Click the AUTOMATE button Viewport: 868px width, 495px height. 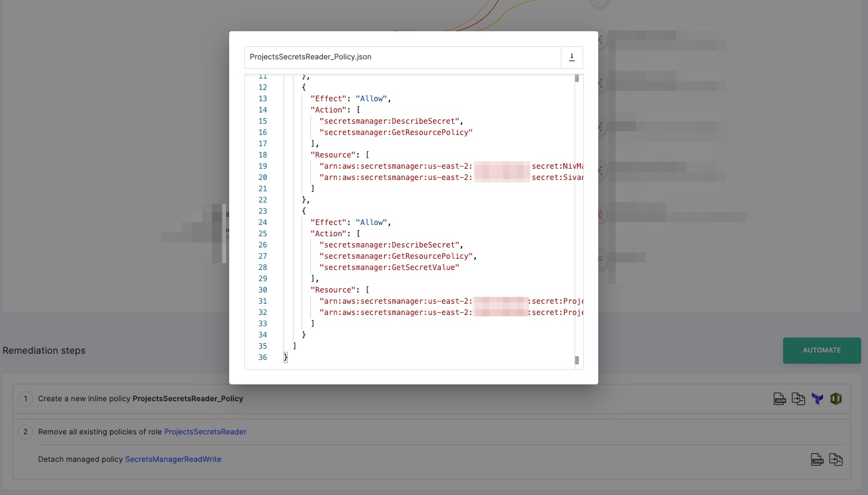point(822,351)
